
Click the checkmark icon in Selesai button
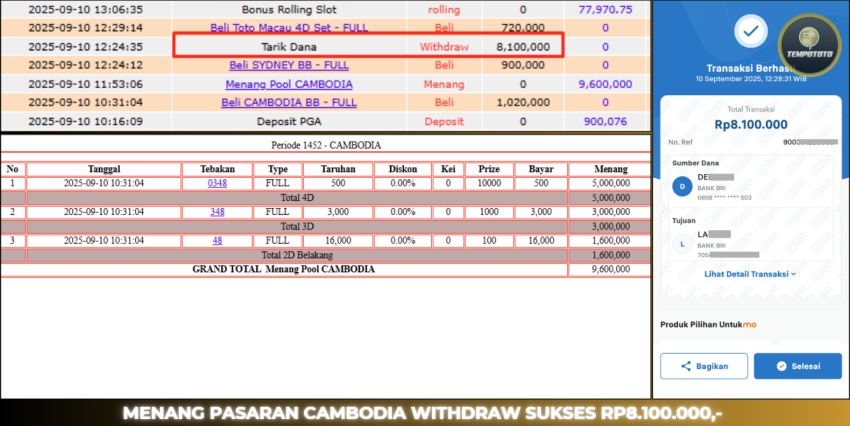(781, 366)
